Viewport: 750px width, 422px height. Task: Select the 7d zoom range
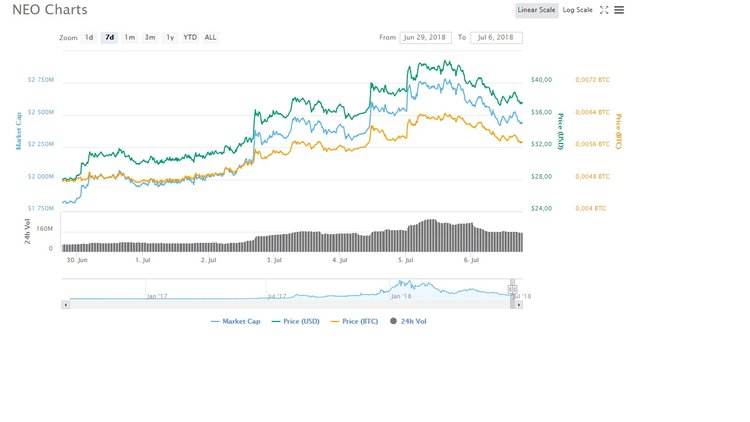(x=110, y=37)
